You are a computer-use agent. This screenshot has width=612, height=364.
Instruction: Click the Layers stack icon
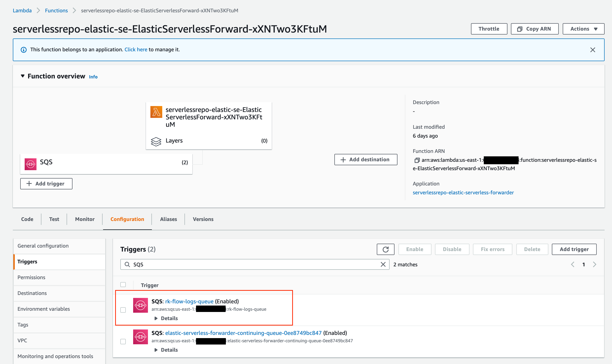(x=156, y=141)
